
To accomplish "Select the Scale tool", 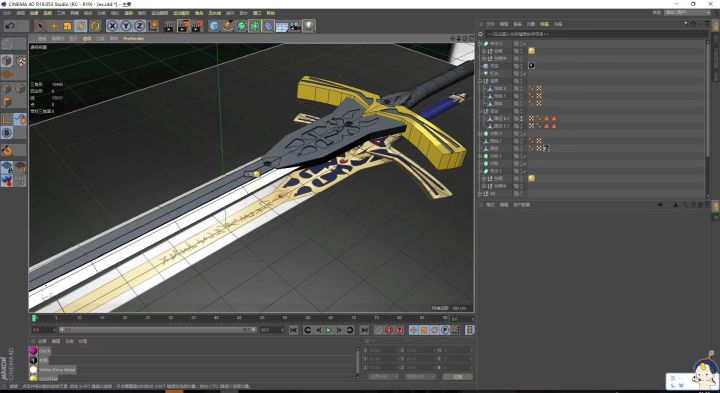I will [68, 26].
